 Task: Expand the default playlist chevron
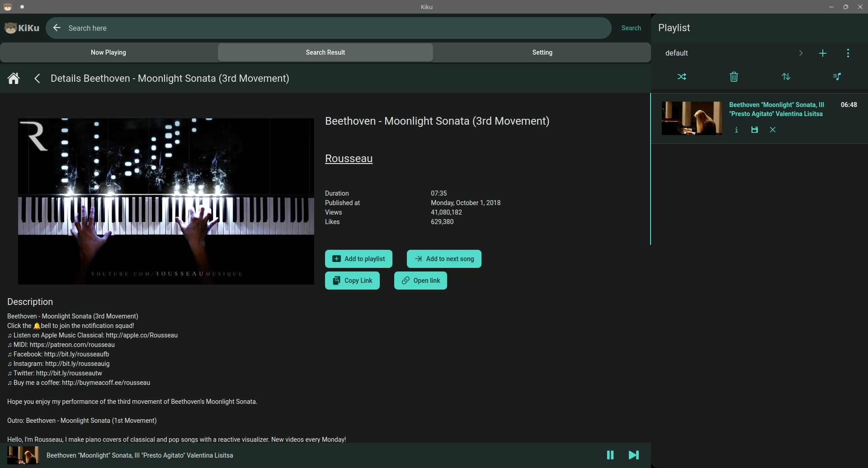pyautogui.click(x=801, y=53)
